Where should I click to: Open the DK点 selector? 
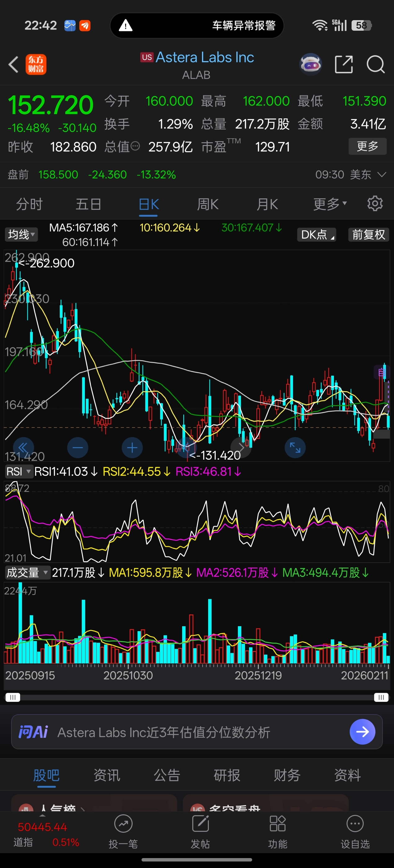(x=317, y=235)
